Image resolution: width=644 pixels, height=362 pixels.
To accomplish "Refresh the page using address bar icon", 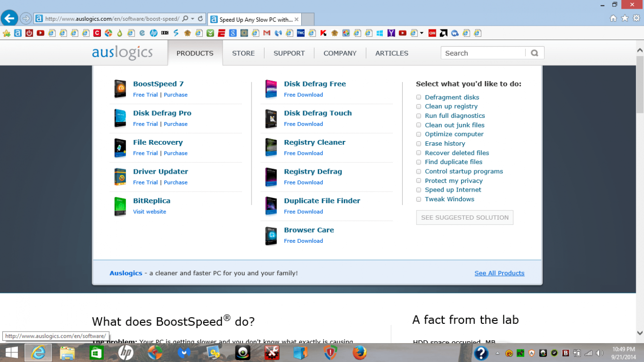I will pos(200,19).
